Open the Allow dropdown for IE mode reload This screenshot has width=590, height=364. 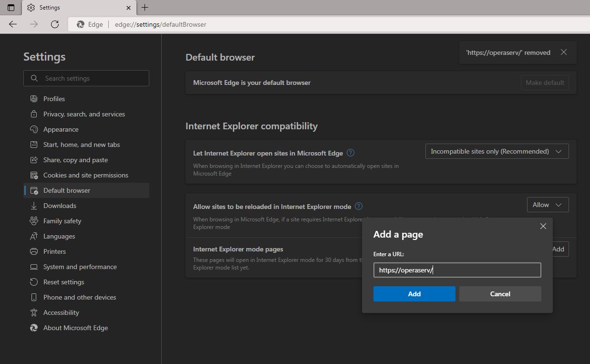(x=548, y=205)
